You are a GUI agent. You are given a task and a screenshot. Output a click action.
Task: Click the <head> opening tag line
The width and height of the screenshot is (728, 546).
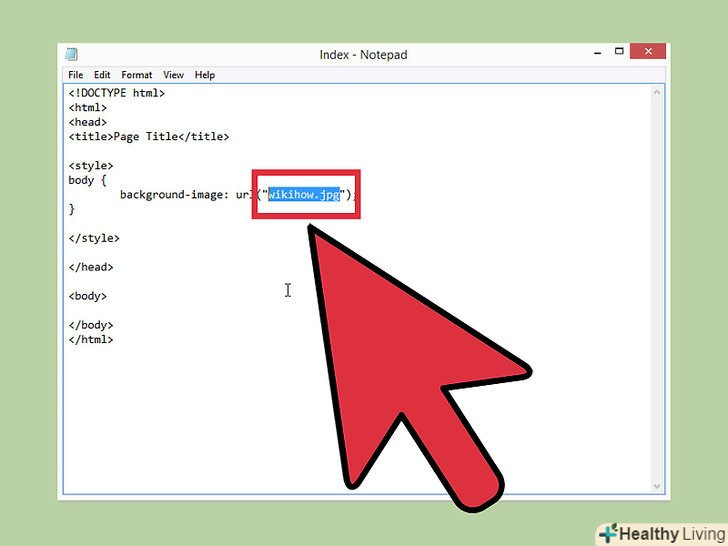[88, 122]
